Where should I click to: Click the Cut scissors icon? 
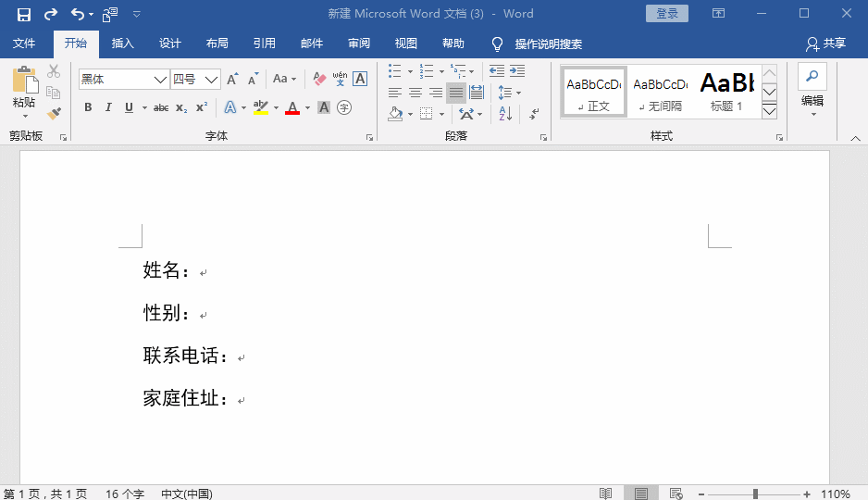53,71
